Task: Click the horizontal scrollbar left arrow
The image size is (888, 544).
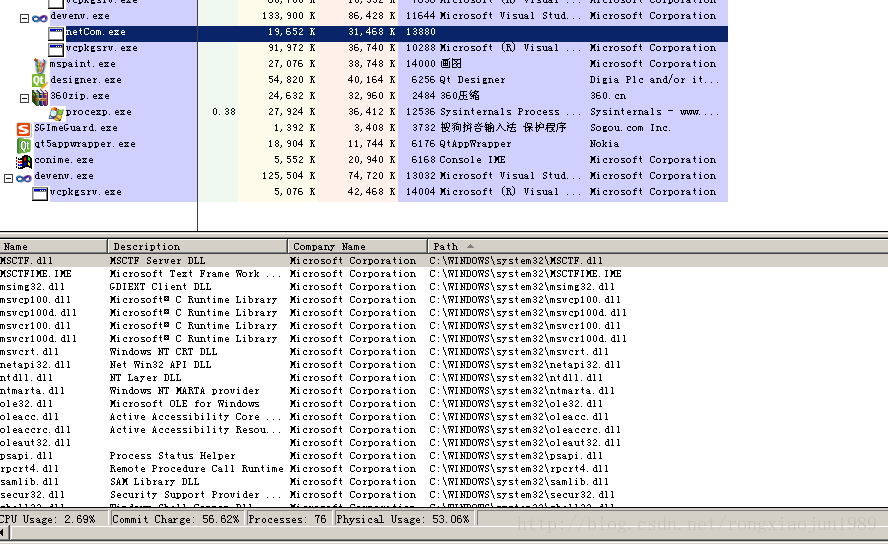Action: [x=3, y=532]
